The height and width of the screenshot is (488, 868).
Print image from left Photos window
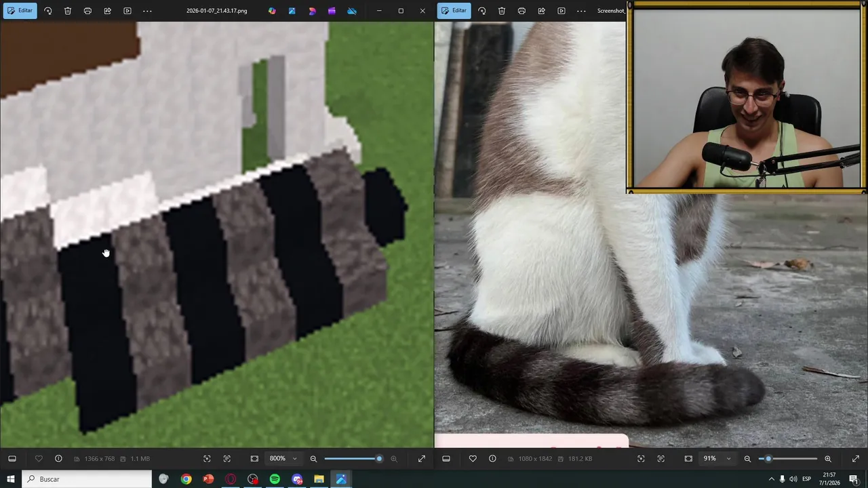[87, 11]
